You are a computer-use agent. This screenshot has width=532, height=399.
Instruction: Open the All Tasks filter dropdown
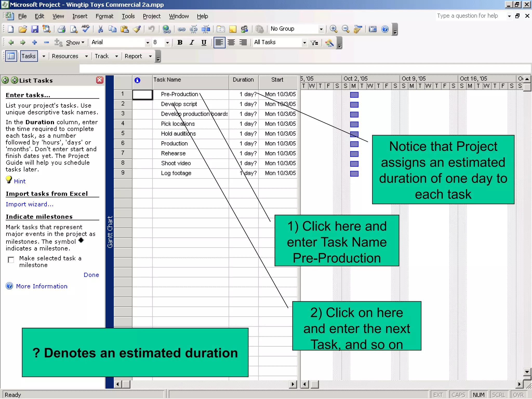tap(304, 43)
